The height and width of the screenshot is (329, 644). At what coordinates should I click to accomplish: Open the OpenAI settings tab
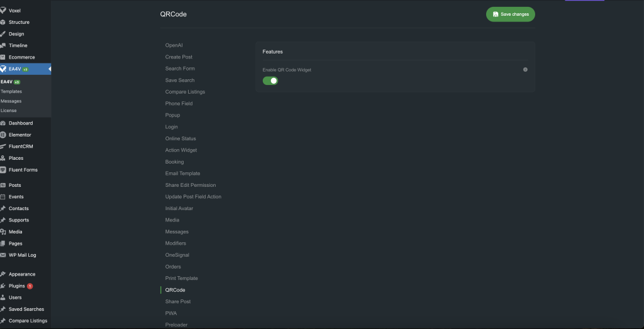click(174, 45)
